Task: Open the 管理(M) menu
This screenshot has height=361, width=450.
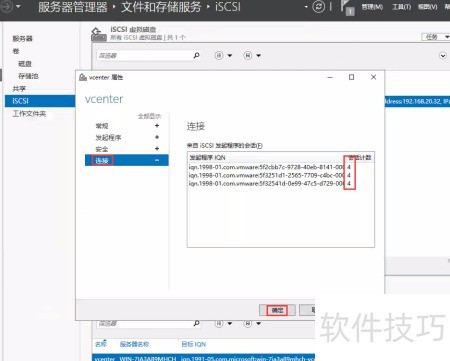Action: 372,7
